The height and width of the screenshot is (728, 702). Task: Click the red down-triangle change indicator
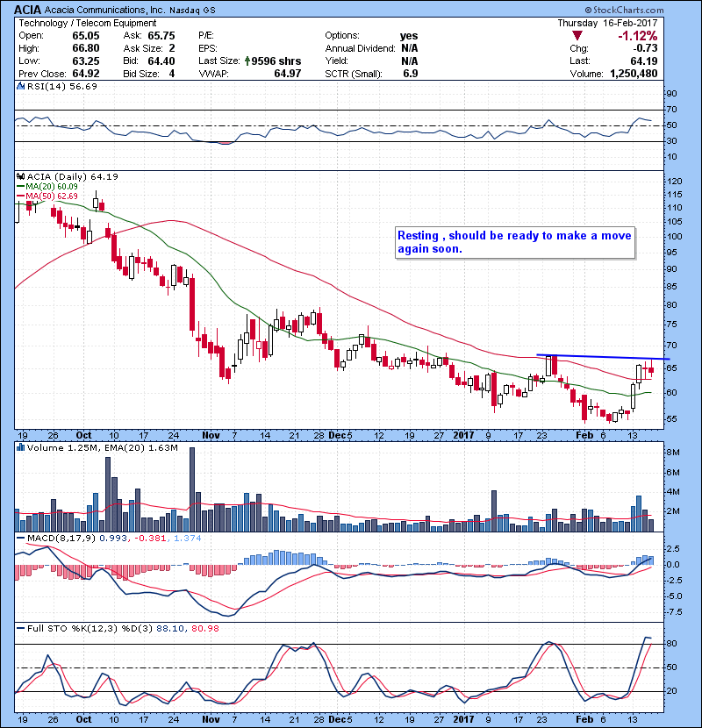tap(577, 36)
